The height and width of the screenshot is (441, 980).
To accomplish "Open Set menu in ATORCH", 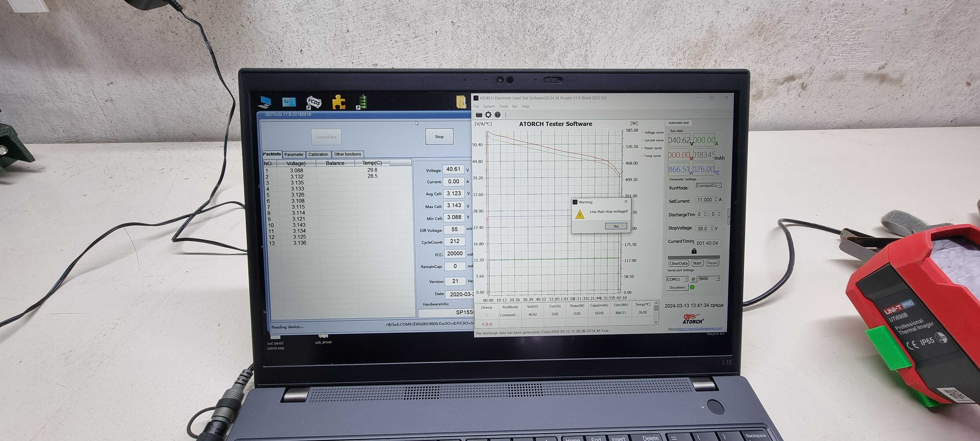I will click(x=514, y=106).
